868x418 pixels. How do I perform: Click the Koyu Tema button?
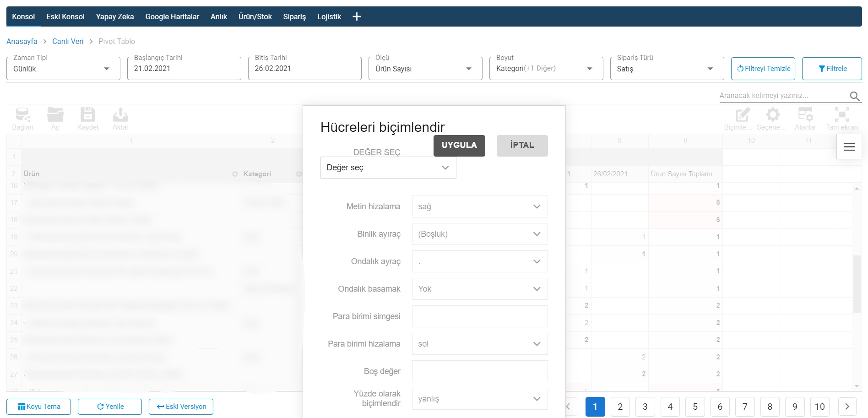[39, 407]
